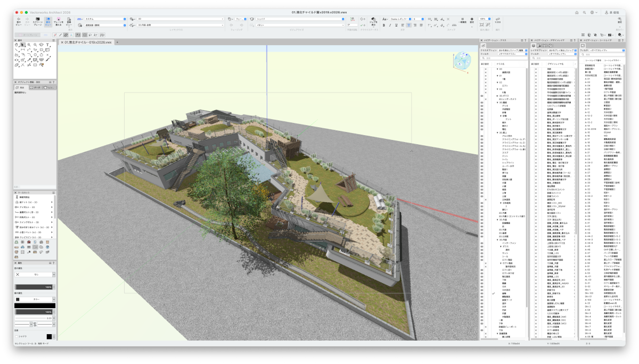This screenshot has height=364, width=639.
Task: Apply italic text formatting
Action: coord(390,25)
